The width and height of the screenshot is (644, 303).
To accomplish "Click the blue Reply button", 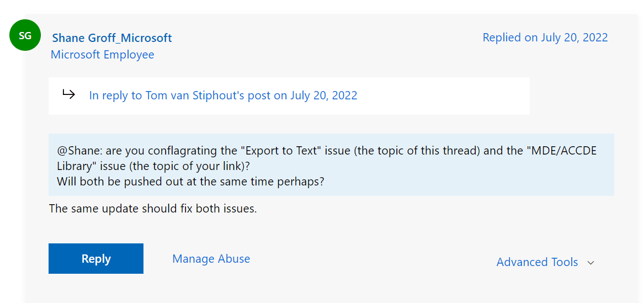I will [95, 259].
